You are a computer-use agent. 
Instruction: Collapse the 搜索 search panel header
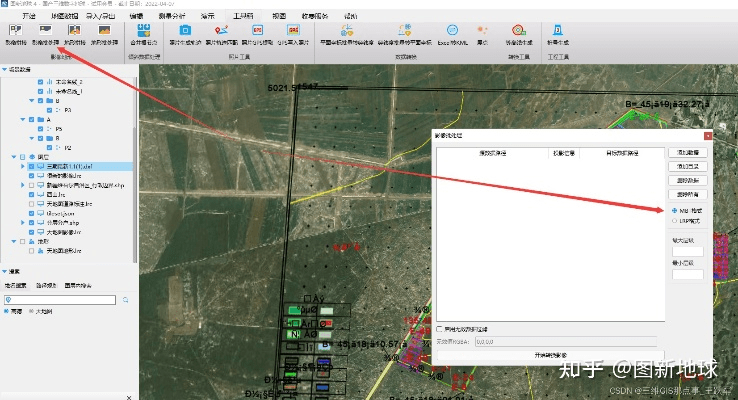(x=5, y=271)
